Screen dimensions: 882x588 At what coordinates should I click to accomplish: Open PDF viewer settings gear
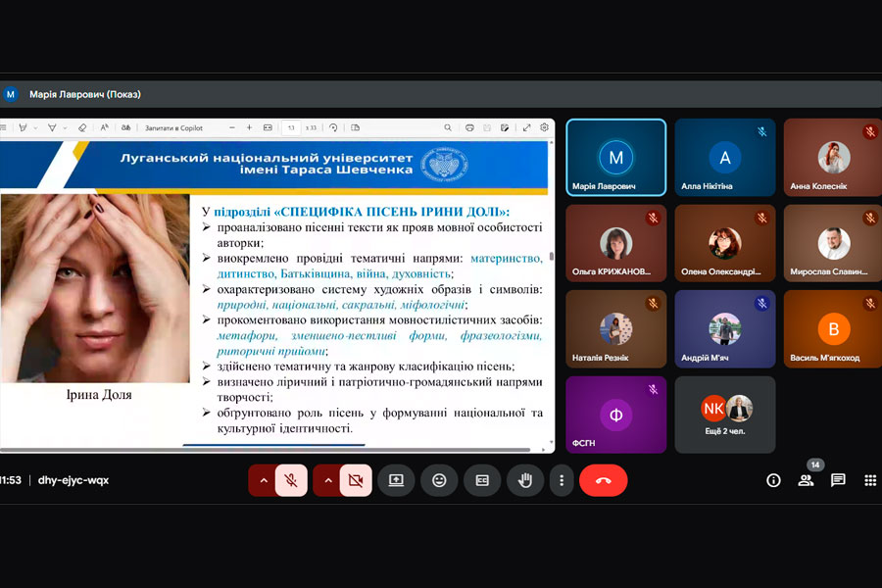544,127
